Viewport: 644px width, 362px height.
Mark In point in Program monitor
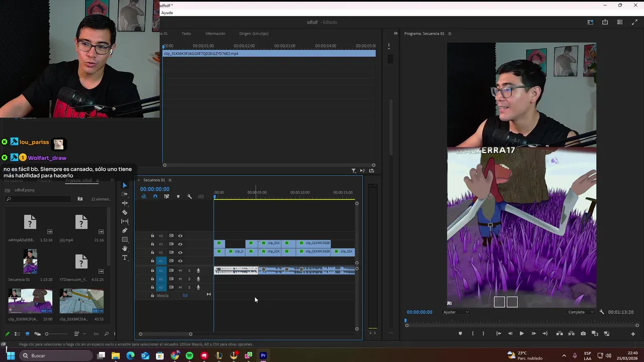pyautogui.click(x=472, y=333)
